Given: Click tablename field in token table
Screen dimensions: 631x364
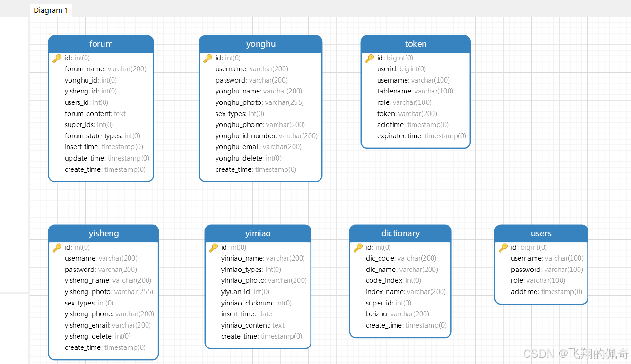Looking at the screenshot, I should [x=415, y=91].
